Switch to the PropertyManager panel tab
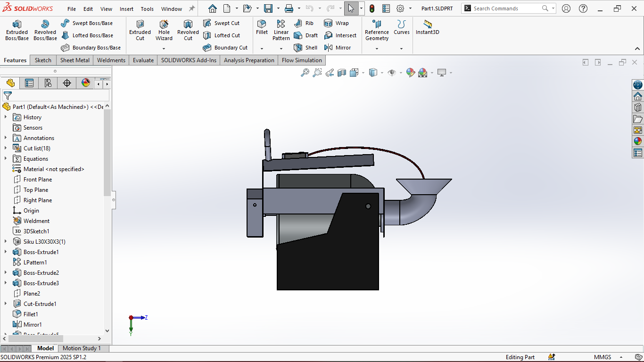644x362 pixels. [x=29, y=83]
